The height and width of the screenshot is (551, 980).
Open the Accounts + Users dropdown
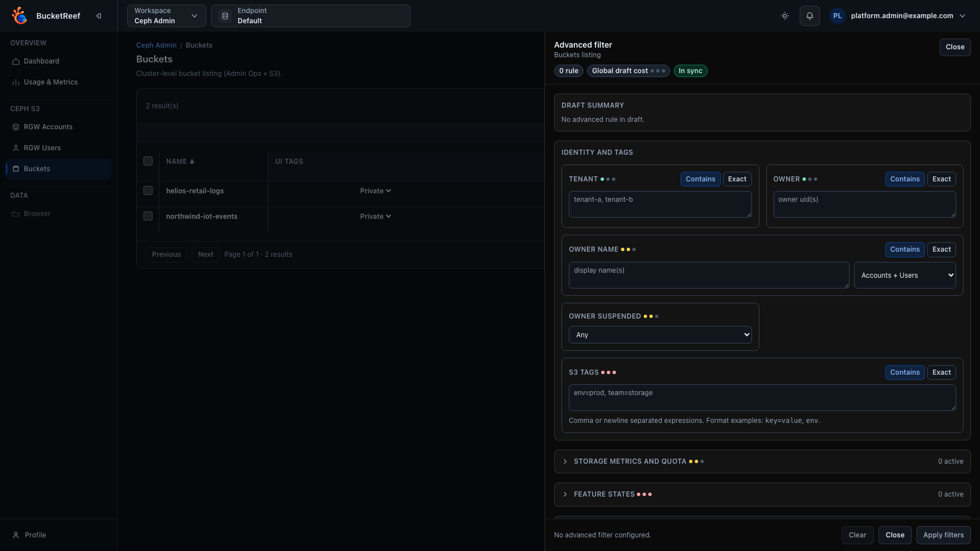click(905, 275)
